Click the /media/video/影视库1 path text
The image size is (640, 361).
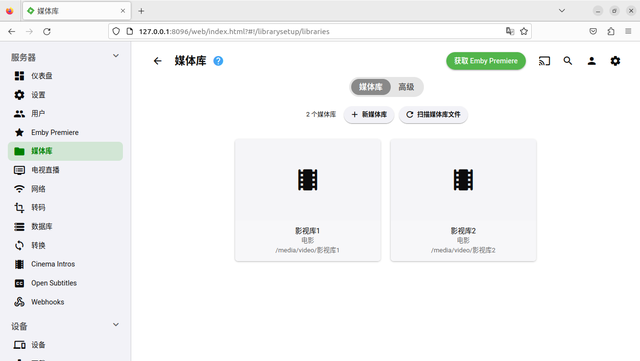click(308, 250)
